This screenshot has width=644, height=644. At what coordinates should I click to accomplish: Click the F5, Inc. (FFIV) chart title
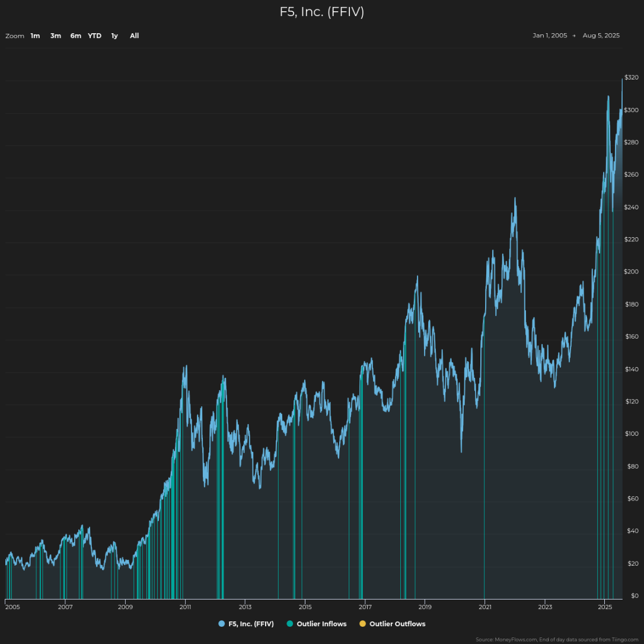pyautogui.click(x=322, y=12)
